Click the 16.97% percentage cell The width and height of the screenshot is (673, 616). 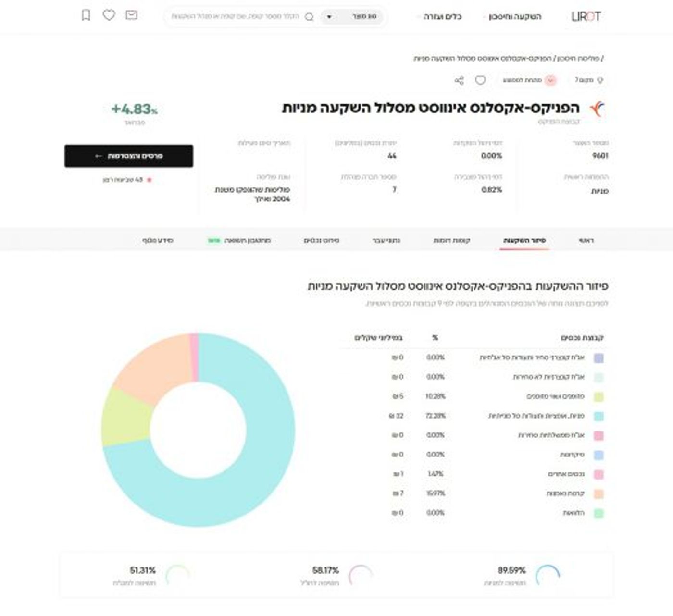click(x=436, y=494)
